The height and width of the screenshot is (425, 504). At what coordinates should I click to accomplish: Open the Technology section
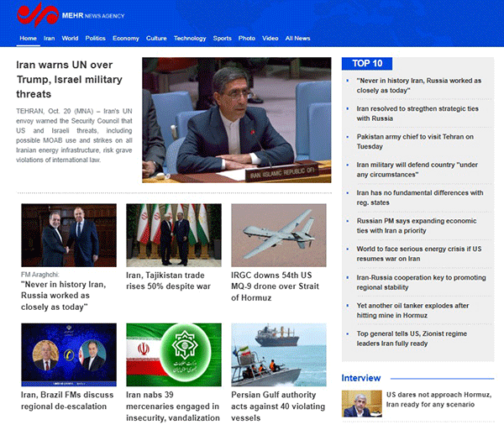(x=190, y=39)
